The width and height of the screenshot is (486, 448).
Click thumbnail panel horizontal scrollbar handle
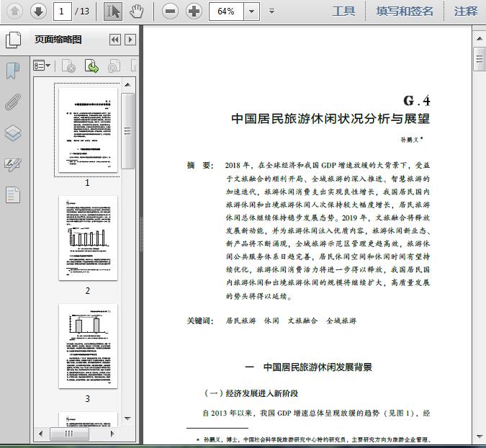coord(69,434)
